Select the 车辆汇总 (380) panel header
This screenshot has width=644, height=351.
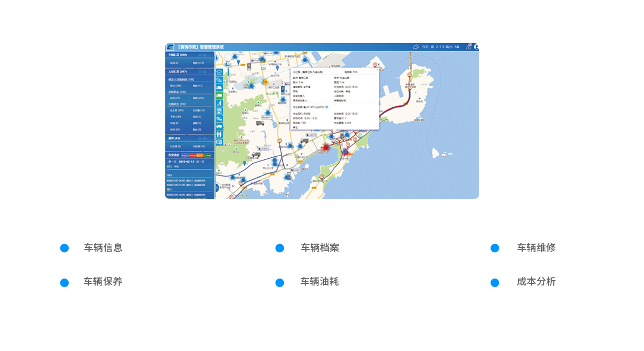189,55
